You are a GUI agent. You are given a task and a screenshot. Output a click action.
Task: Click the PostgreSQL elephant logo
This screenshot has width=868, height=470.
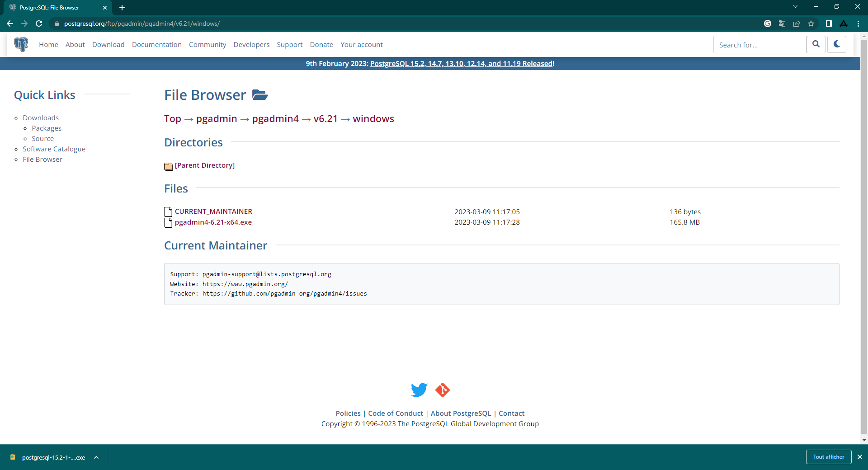click(x=21, y=44)
